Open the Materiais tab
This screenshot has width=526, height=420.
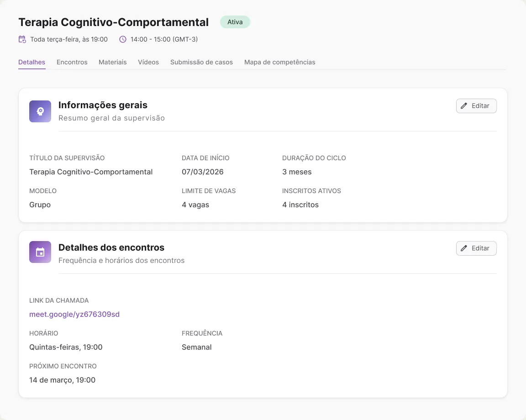[113, 62]
